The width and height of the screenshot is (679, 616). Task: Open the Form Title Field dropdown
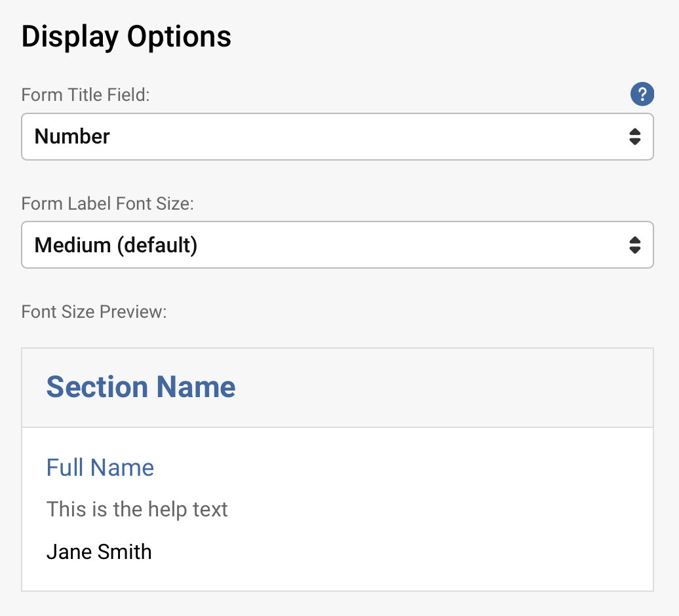coord(338,136)
